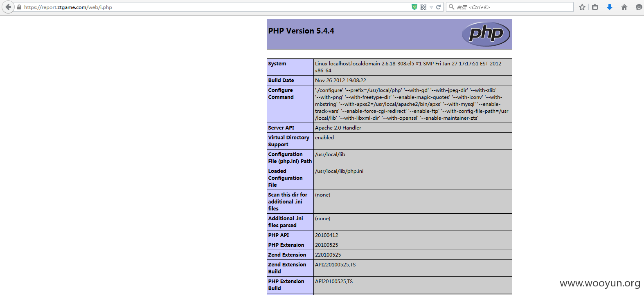Click the 'Server API' row label
This screenshot has height=295, width=644.
tap(281, 128)
